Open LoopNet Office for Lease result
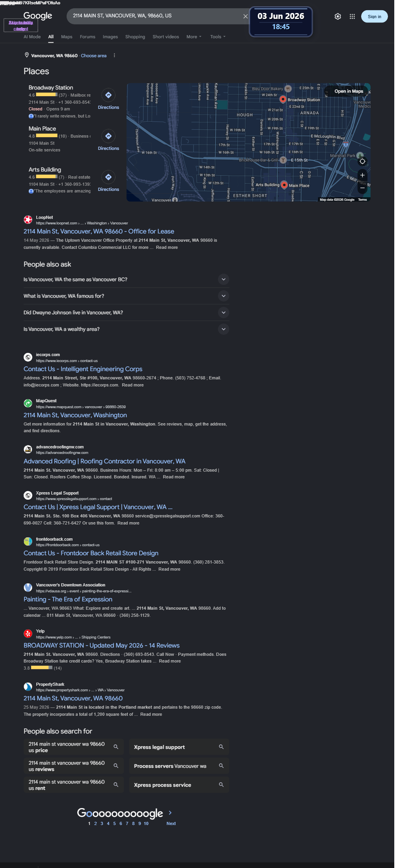The width and height of the screenshot is (399, 868). click(99, 231)
